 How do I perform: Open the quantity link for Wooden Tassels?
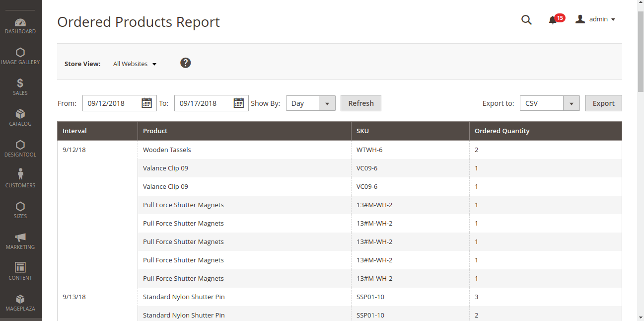(x=476, y=150)
